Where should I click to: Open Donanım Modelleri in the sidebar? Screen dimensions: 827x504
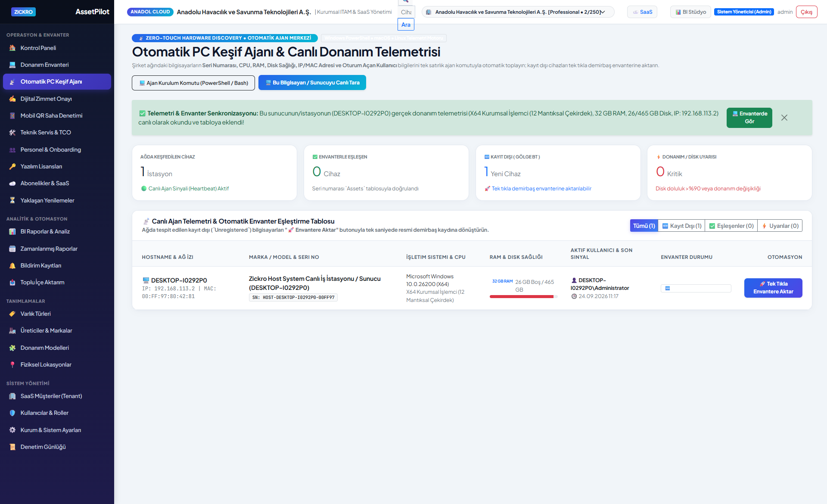[x=57, y=348]
